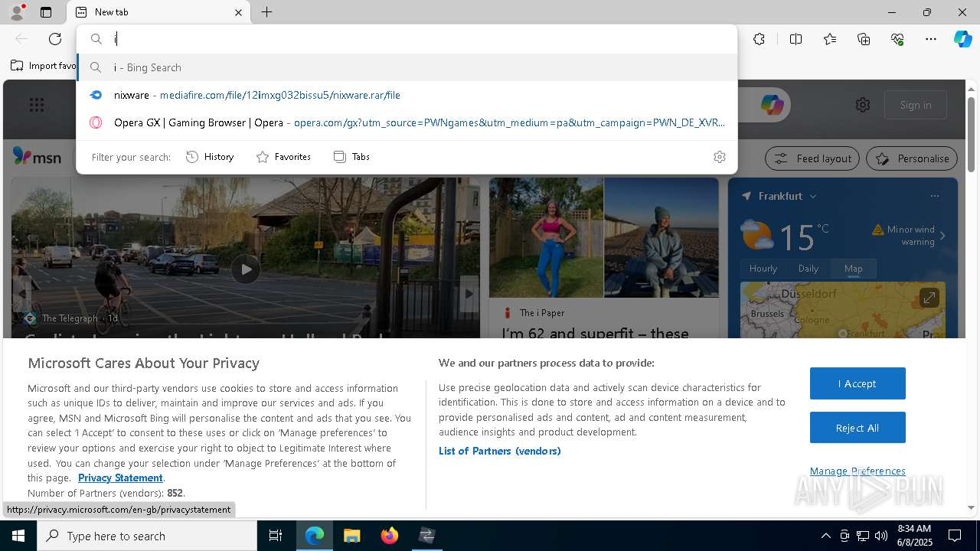Open the Favorites star icon in toolbar

[x=830, y=39]
